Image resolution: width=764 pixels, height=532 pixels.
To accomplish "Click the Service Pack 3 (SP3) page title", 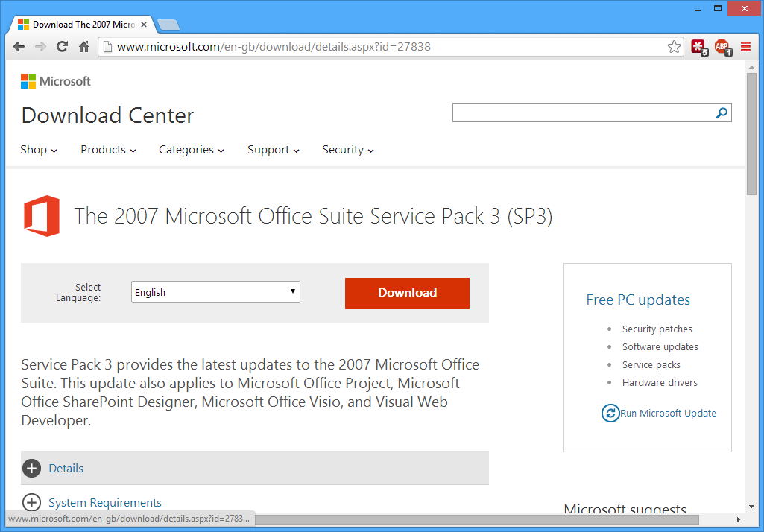I will click(x=313, y=216).
